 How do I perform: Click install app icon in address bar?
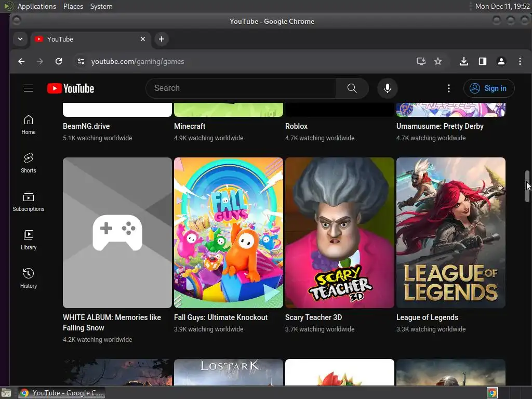pyautogui.click(x=421, y=61)
